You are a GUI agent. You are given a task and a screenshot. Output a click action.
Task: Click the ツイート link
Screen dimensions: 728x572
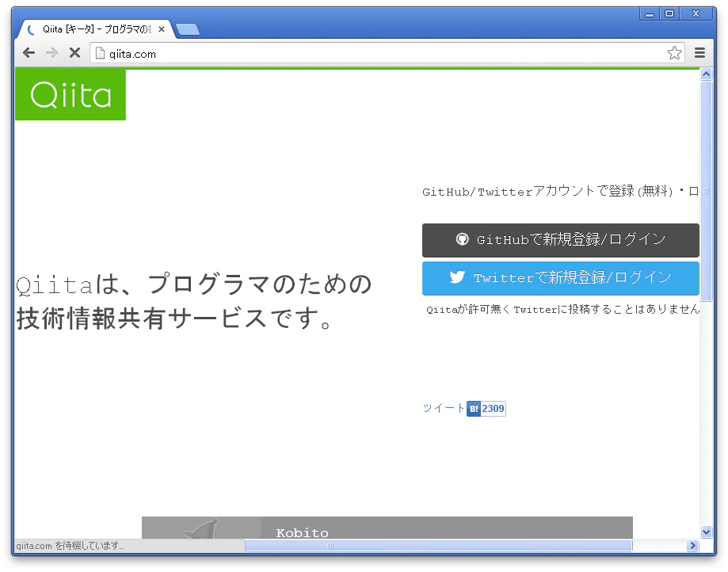443,408
